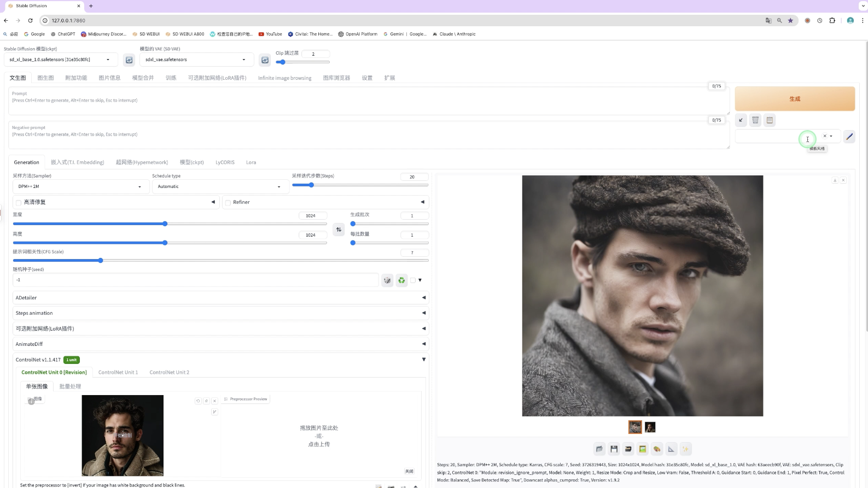Send image to extras triangle ruler icon
The width and height of the screenshot is (868, 488).
pos(671,449)
